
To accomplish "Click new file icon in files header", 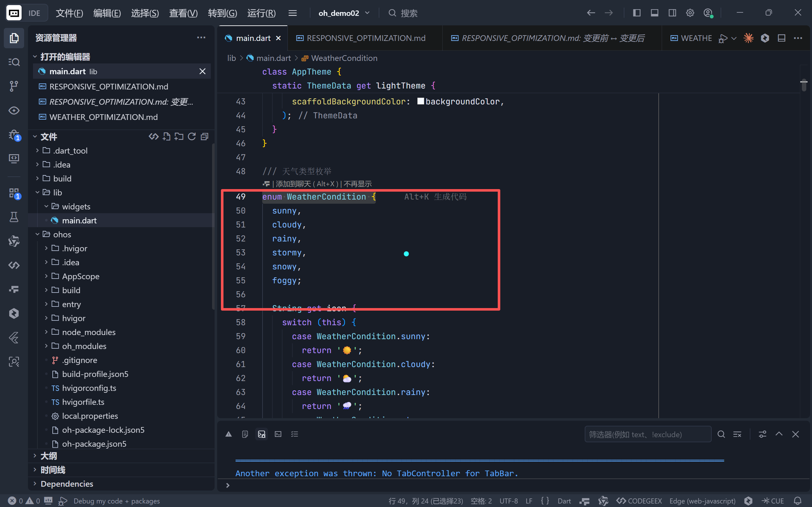I will (166, 136).
